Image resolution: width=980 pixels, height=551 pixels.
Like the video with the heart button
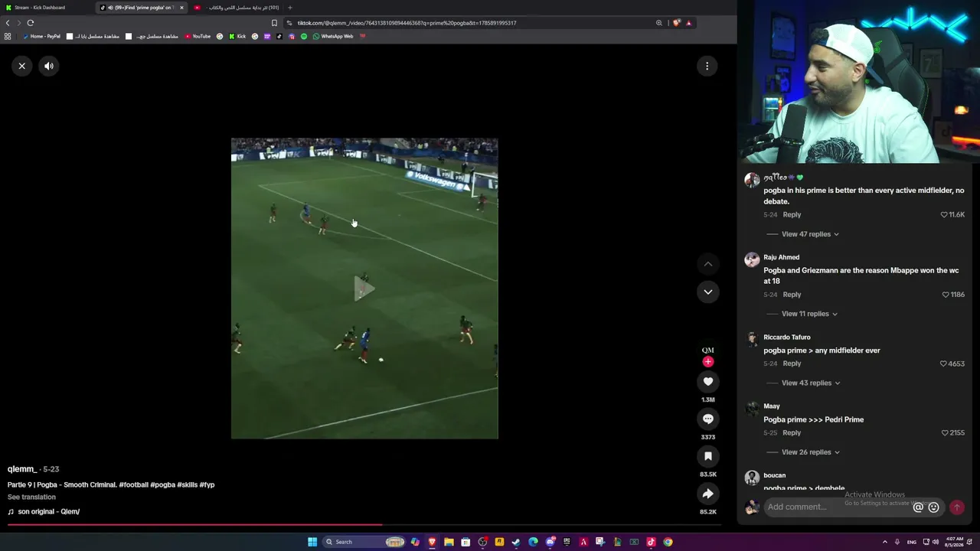(708, 381)
